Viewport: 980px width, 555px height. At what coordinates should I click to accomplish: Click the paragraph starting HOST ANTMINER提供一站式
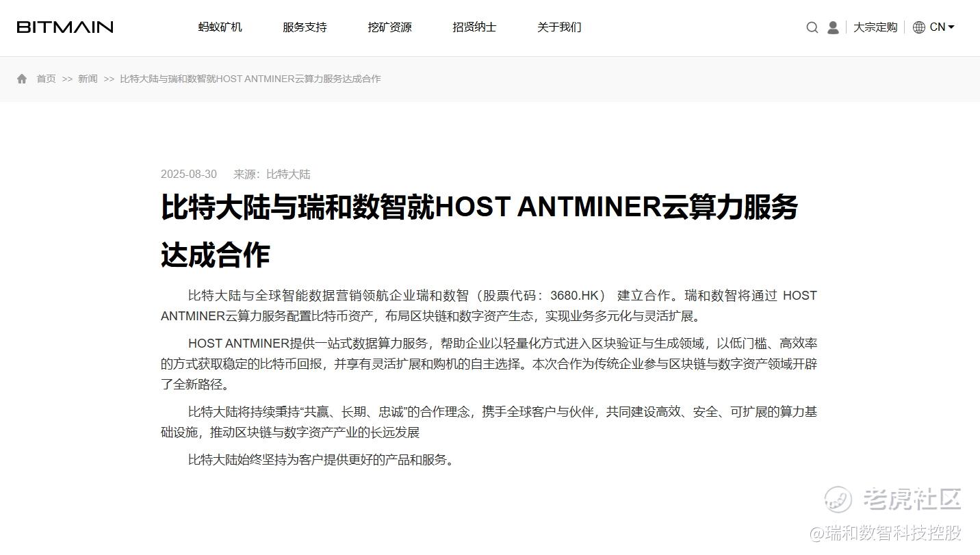click(x=489, y=363)
